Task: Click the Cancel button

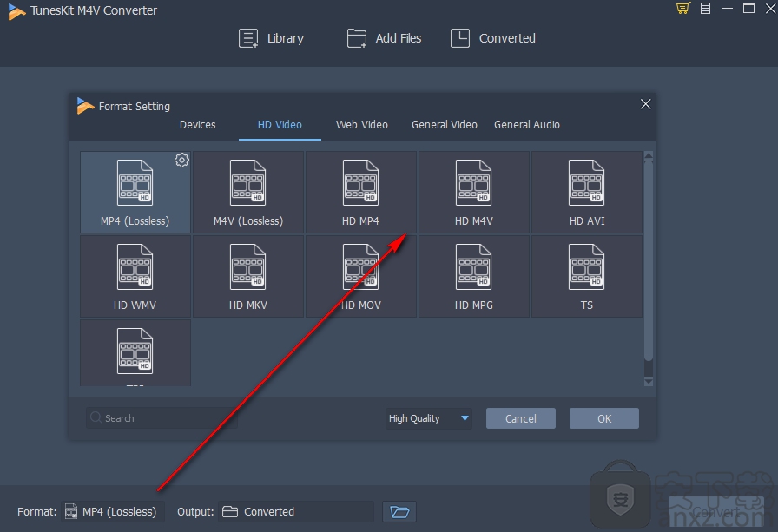Action: (521, 418)
